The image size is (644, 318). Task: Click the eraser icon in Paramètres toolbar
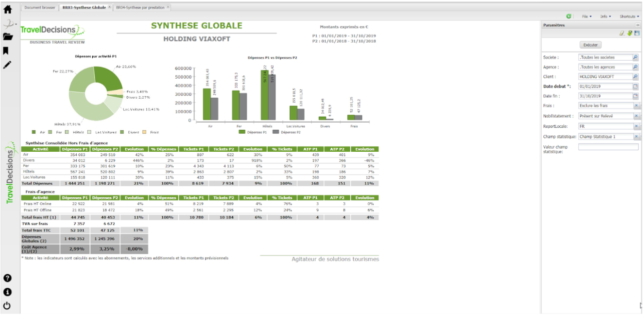coord(622,33)
